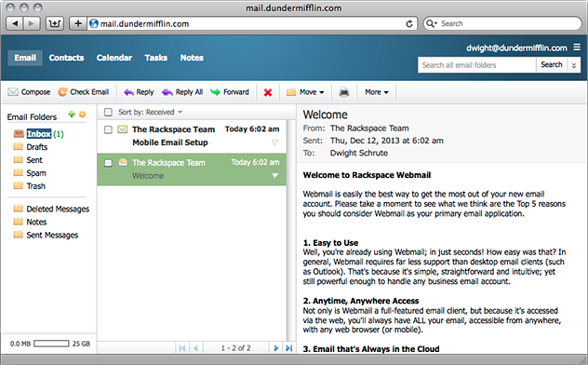The image size is (588, 365).
Task: Add a new folder with green plus icon
Action: click(x=72, y=115)
